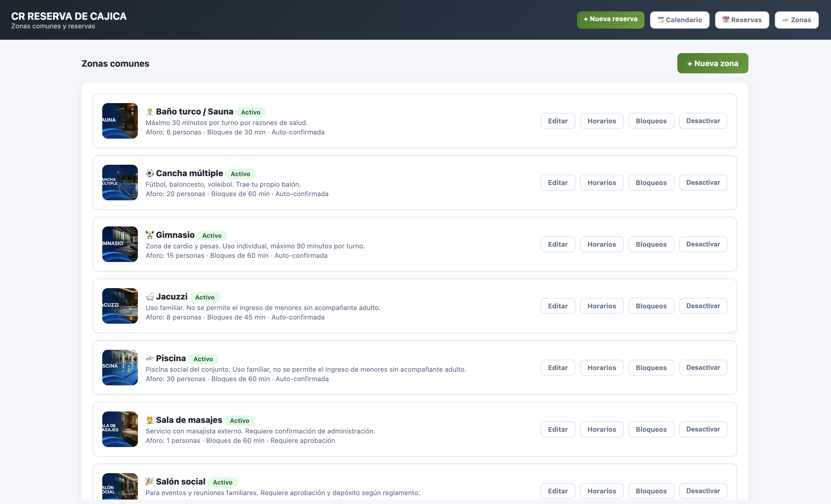Click the Activo badge next to Jacuzzi
Screen dimensions: 831x504
(205, 297)
